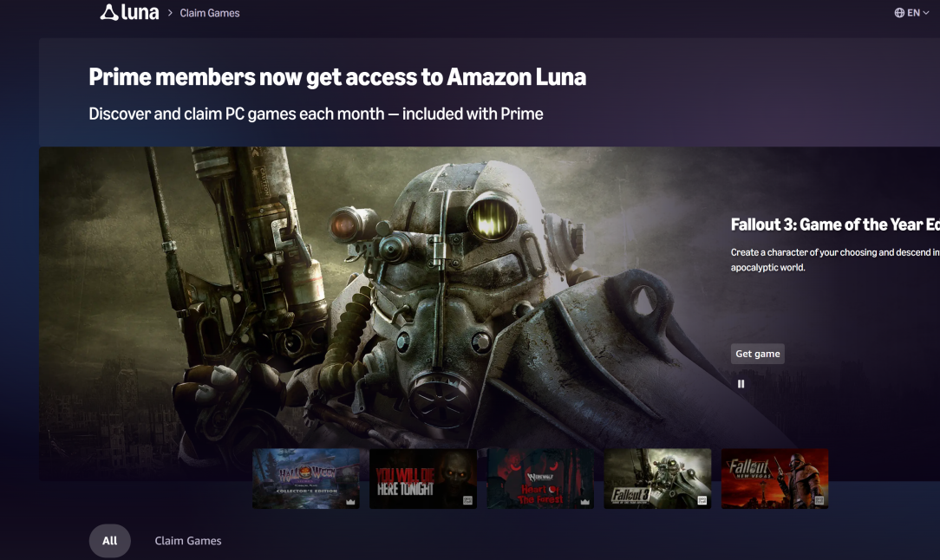Click GOG badge on Fallout New Vegas thumbnail
This screenshot has width=940, height=560.
[x=819, y=500]
